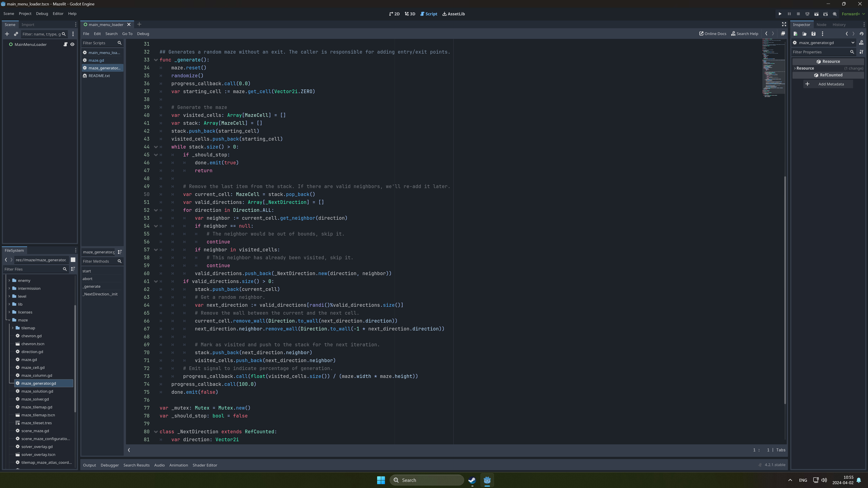This screenshot has width=868, height=488.
Task: Run the project with the Play button
Action: coord(780,14)
